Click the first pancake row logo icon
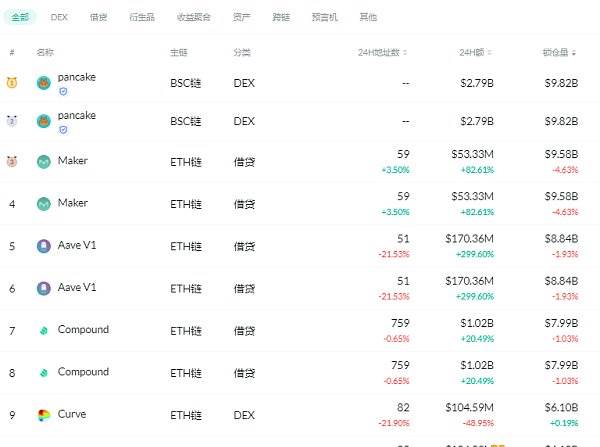Viewport: 600px width, 447px height. pyautogui.click(x=44, y=83)
